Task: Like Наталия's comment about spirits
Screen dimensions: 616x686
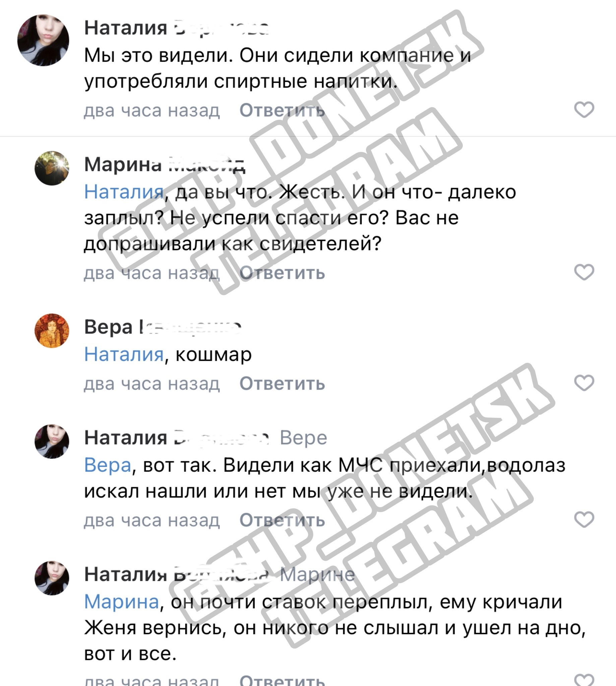Action: 584,110
